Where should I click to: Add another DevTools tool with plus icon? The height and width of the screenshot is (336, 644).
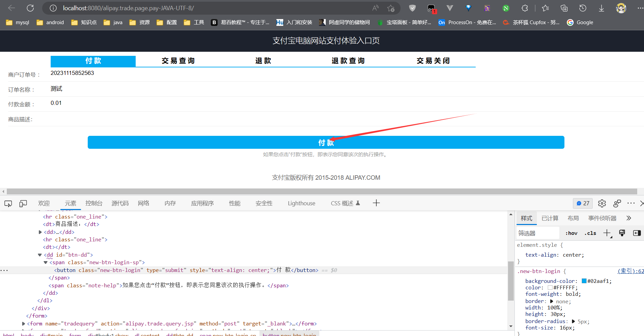point(376,203)
